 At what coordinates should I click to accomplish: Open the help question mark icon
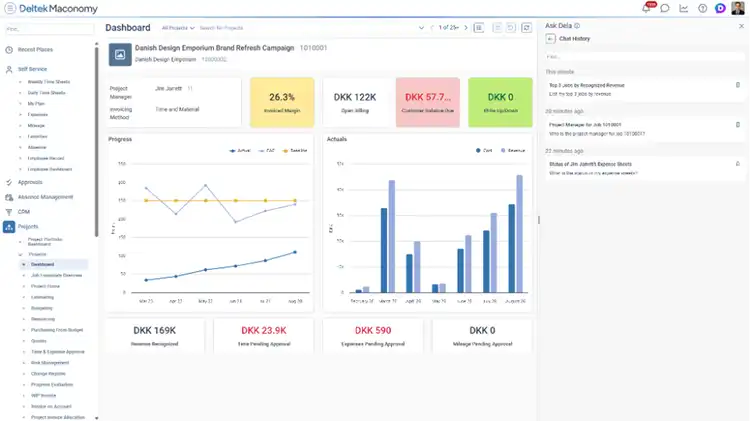tap(702, 8)
